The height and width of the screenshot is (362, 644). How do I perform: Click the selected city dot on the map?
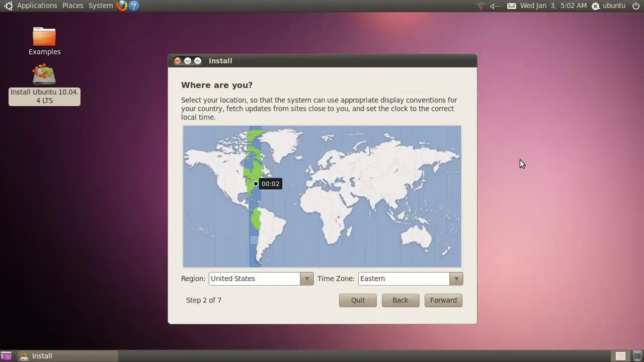[256, 184]
